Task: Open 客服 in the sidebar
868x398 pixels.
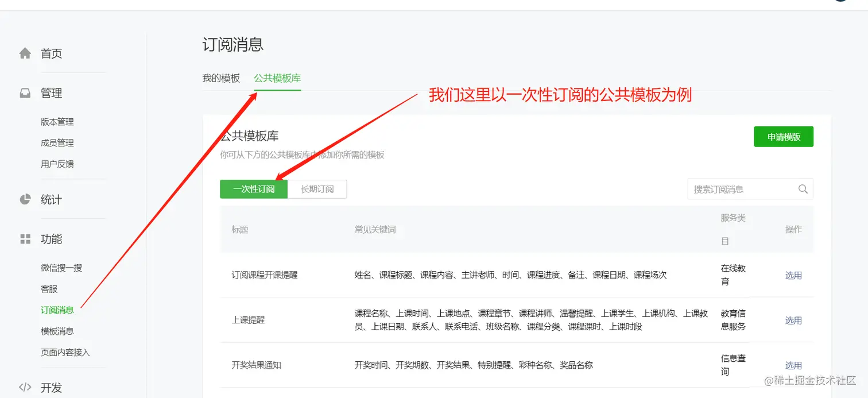Action: tap(49, 289)
